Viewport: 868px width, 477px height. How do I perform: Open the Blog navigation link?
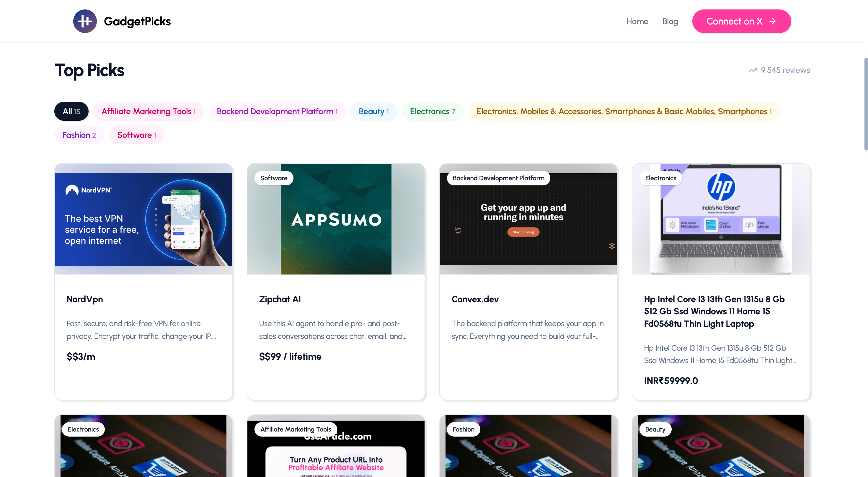(x=670, y=21)
